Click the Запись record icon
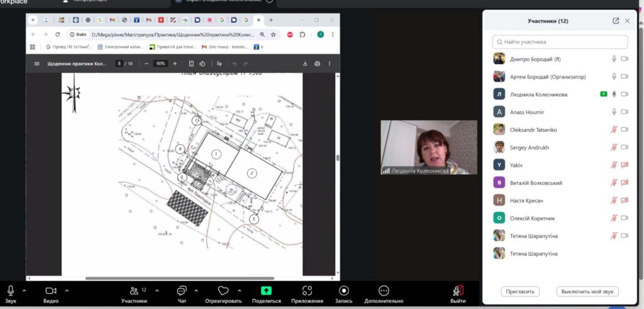This screenshot has width=644, height=309. 344,290
